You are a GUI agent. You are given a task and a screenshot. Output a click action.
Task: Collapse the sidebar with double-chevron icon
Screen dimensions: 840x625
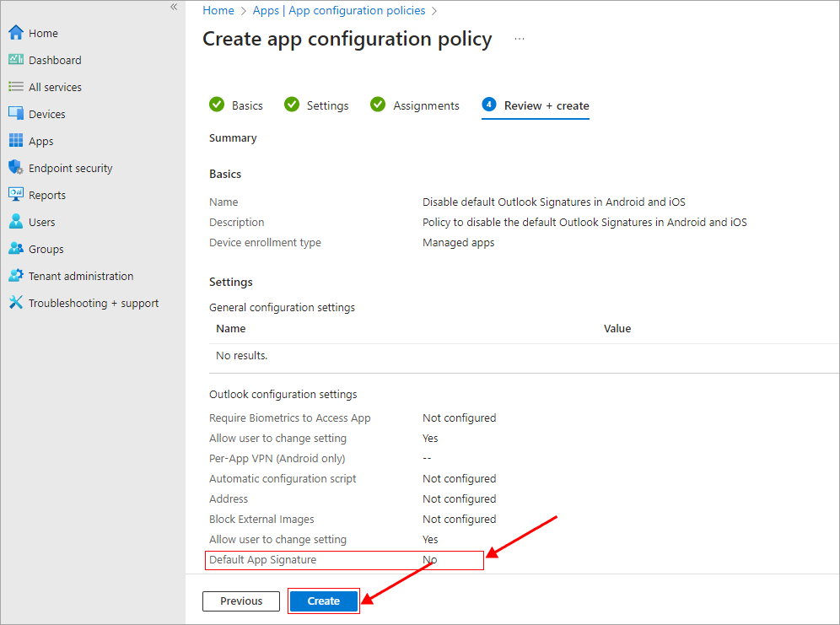tap(174, 7)
